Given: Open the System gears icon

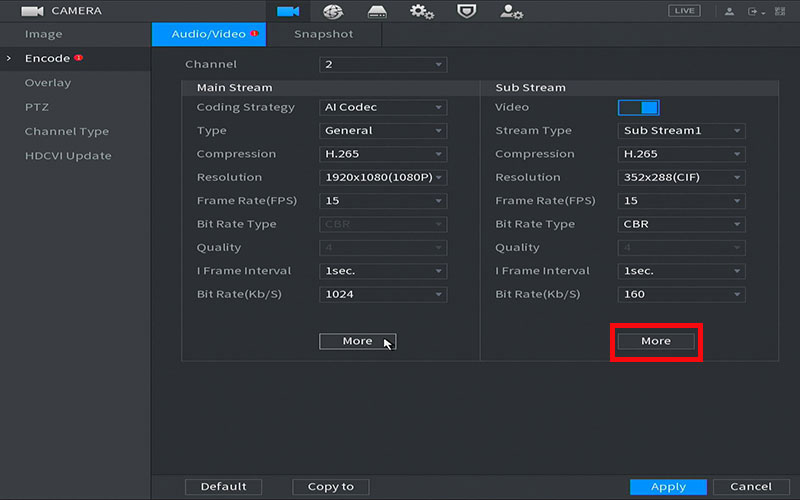Looking at the screenshot, I should tap(421, 11).
